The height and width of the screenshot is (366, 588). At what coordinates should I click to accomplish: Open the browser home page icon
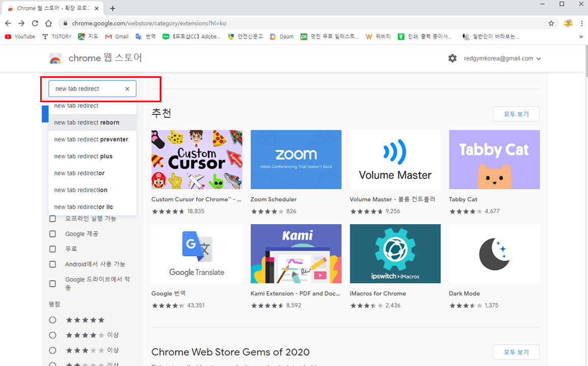pyautogui.click(x=48, y=23)
